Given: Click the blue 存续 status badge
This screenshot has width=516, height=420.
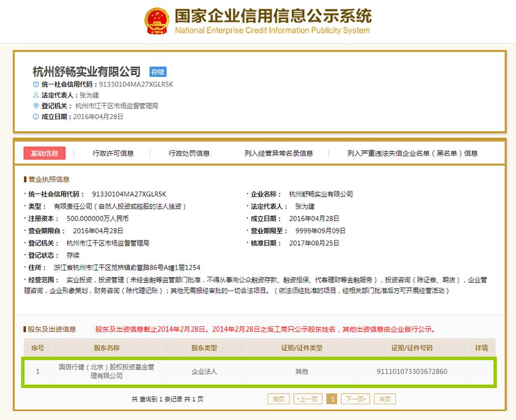Looking at the screenshot, I should 158,72.
